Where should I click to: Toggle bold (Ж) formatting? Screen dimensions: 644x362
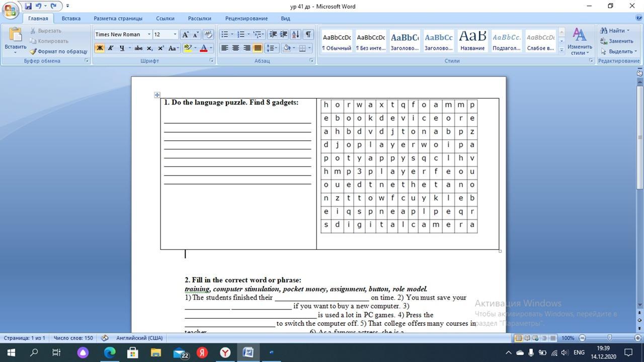[99, 48]
